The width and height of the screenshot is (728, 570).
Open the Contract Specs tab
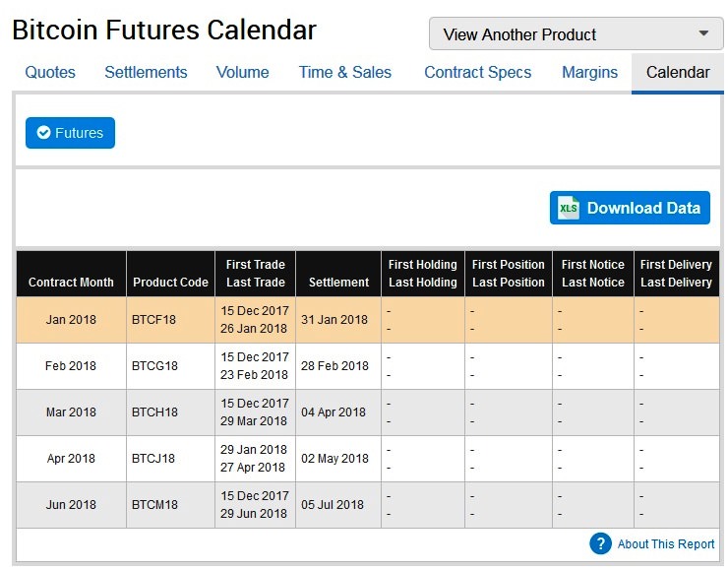click(x=478, y=73)
